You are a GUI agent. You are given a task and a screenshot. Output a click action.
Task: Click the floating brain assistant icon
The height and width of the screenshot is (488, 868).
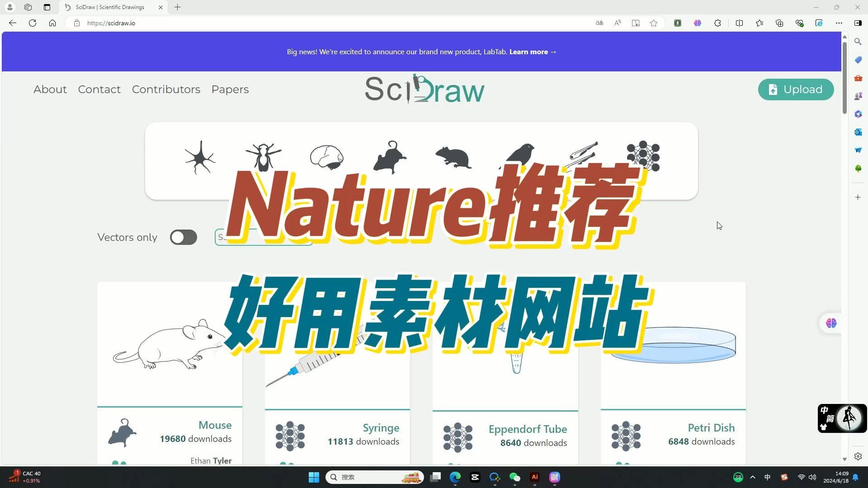831,323
